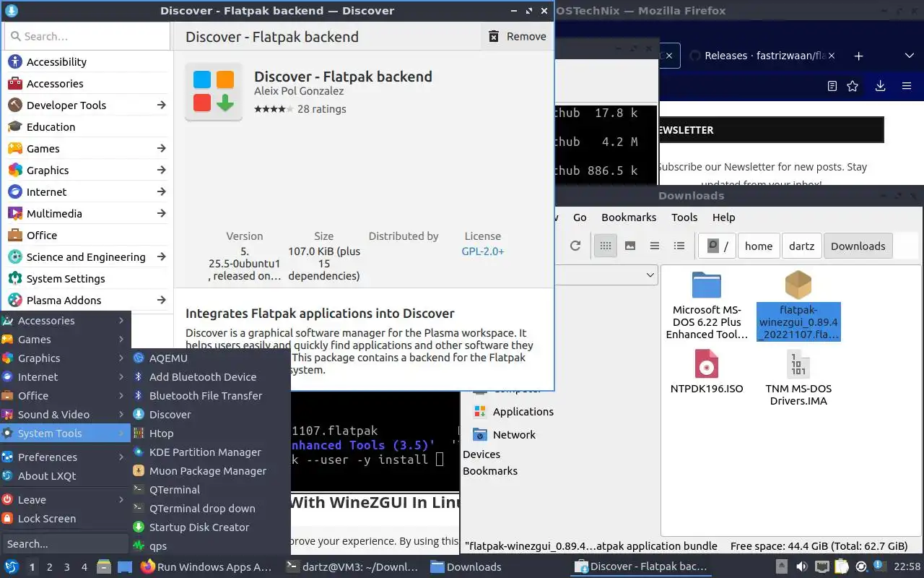Image resolution: width=924 pixels, height=578 pixels.
Task: Choose Lock Screen in LXQt menu
Action: pos(65,519)
